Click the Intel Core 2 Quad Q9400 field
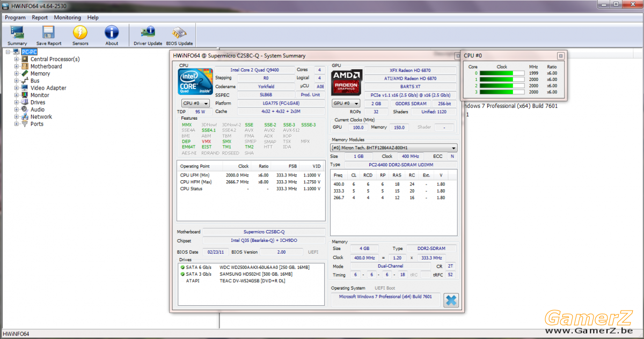644x339 pixels. (255, 70)
